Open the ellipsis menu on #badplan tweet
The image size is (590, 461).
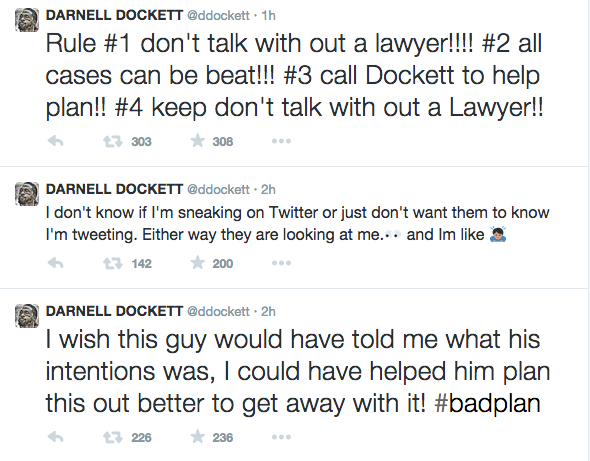(281, 437)
